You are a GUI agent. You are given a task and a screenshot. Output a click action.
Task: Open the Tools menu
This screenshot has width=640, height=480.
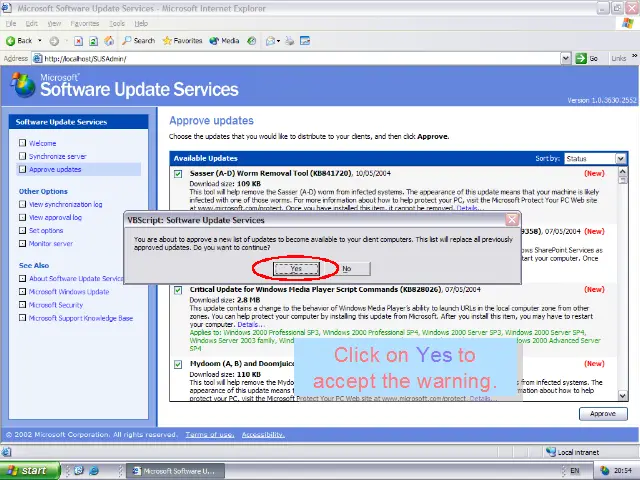(117, 24)
